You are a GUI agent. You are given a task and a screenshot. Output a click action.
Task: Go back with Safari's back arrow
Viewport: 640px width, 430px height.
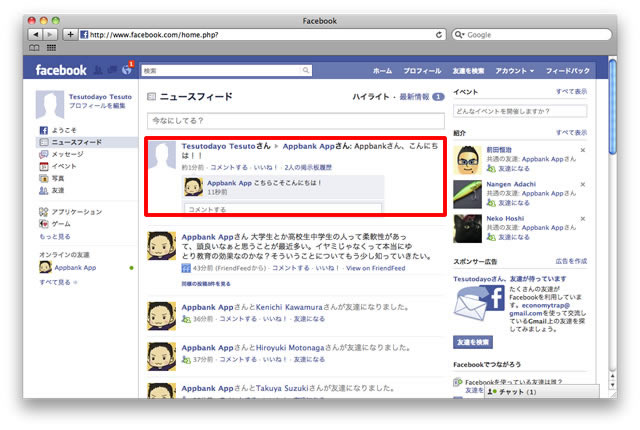click(x=36, y=35)
